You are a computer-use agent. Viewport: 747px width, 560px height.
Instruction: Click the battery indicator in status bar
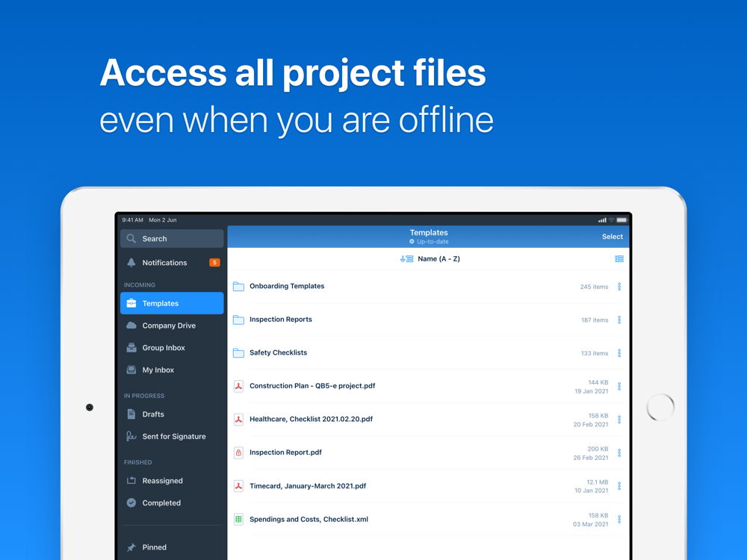pos(622,220)
